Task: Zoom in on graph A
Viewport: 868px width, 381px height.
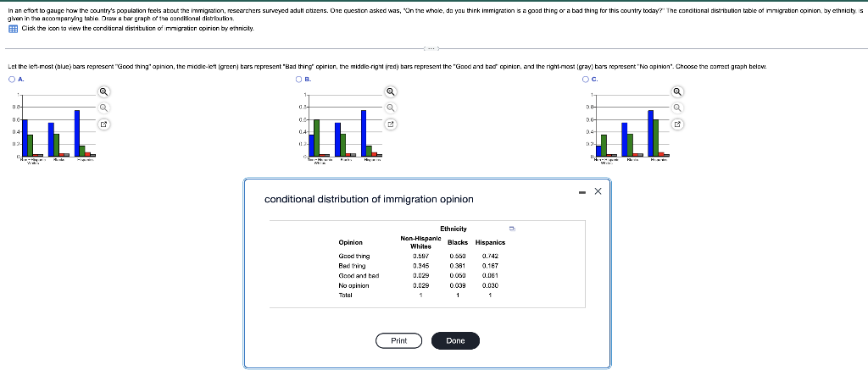Action: [103, 91]
